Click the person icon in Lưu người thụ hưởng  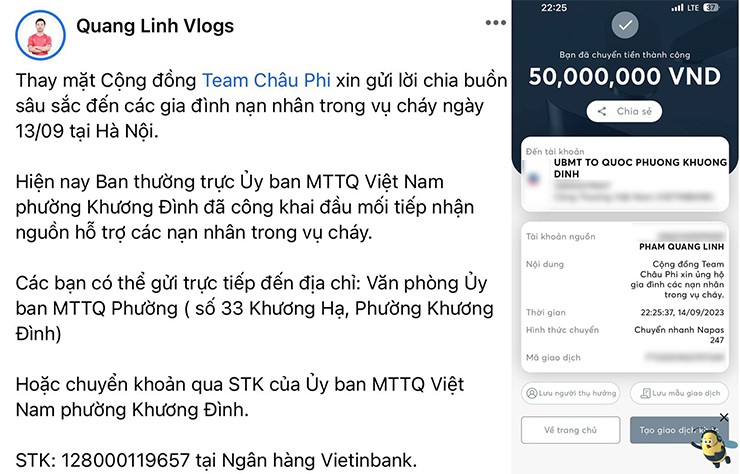pyautogui.click(x=532, y=393)
